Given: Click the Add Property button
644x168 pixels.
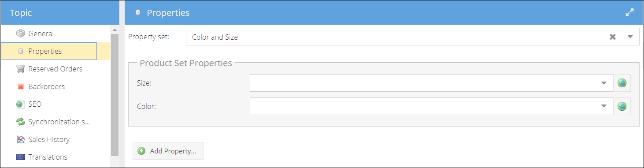Looking at the screenshot, I should click(x=168, y=151).
